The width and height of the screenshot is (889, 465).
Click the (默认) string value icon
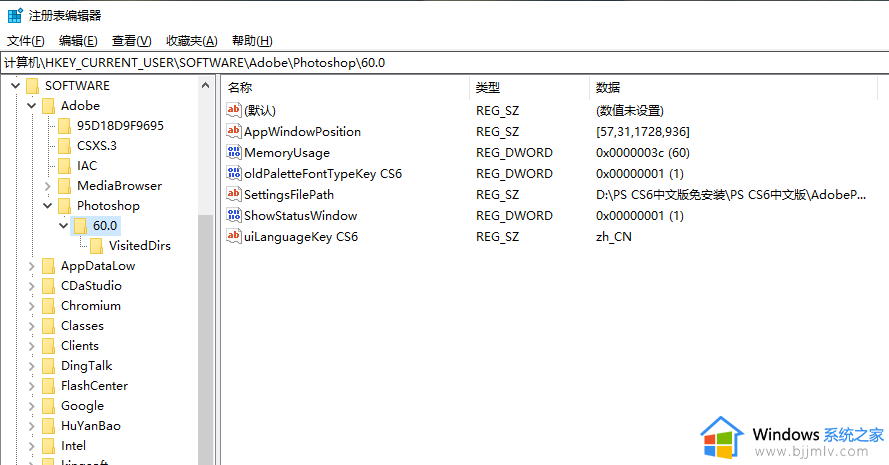click(x=234, y=110)
